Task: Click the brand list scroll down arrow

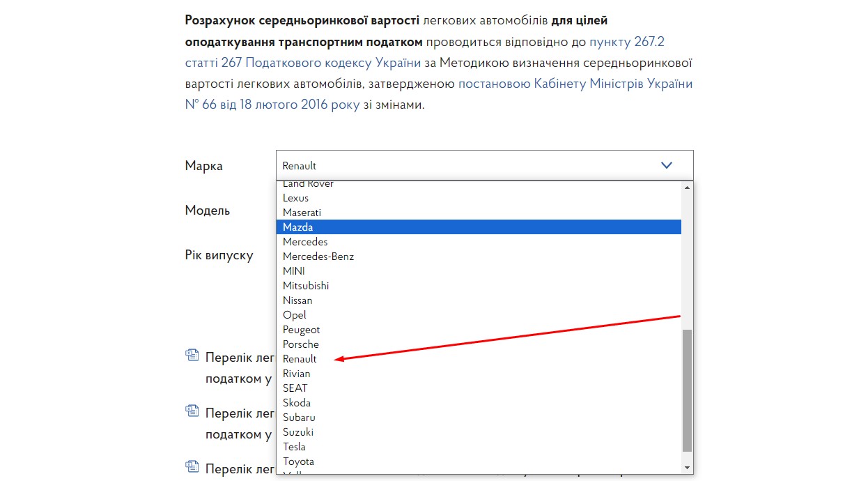Action: (688, 467)
